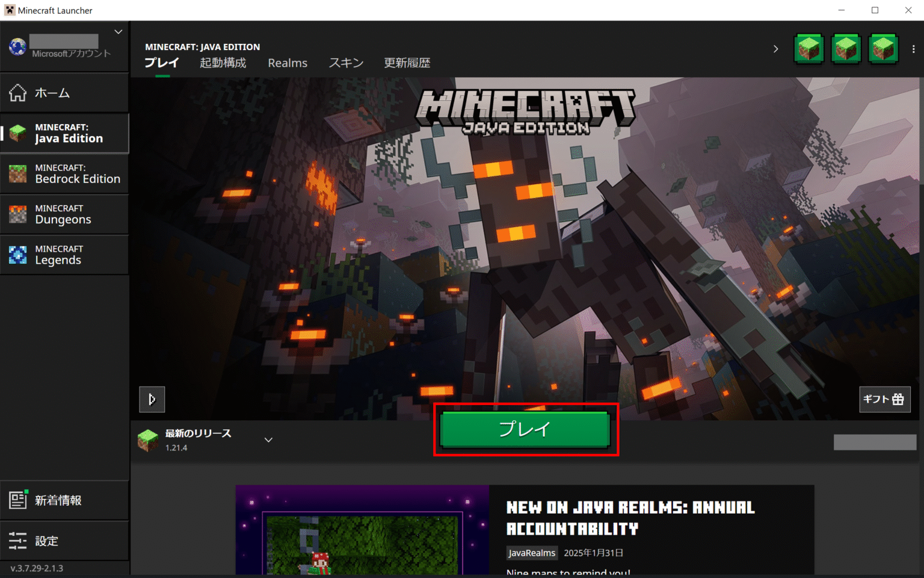
Task: Open 設定 (settings) in the sidebar
Action: click(x=64, y=540)
